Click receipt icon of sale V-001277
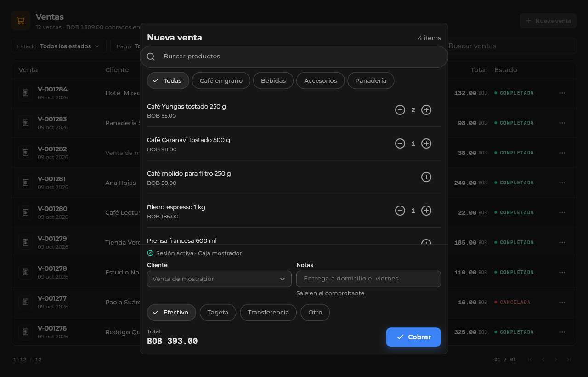588x377 pixels. [x=26, y=302]
